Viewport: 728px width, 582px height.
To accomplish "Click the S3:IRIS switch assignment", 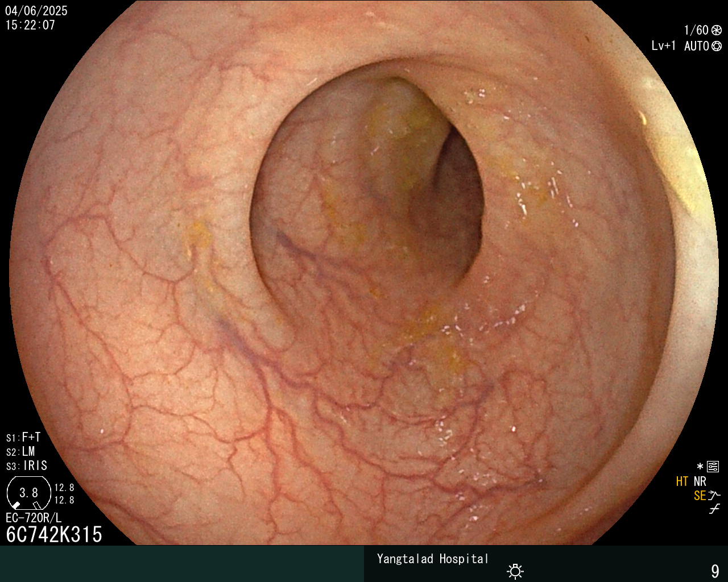I will [27, 465].
